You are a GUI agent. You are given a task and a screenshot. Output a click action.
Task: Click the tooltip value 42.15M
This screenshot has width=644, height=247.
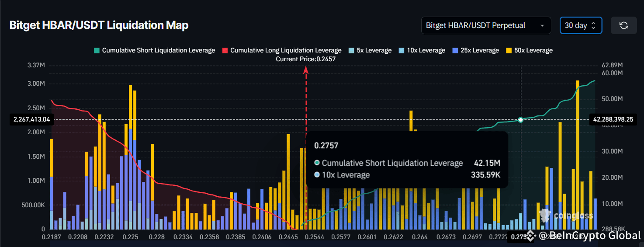pyautogui.click(x=487, y=163)
